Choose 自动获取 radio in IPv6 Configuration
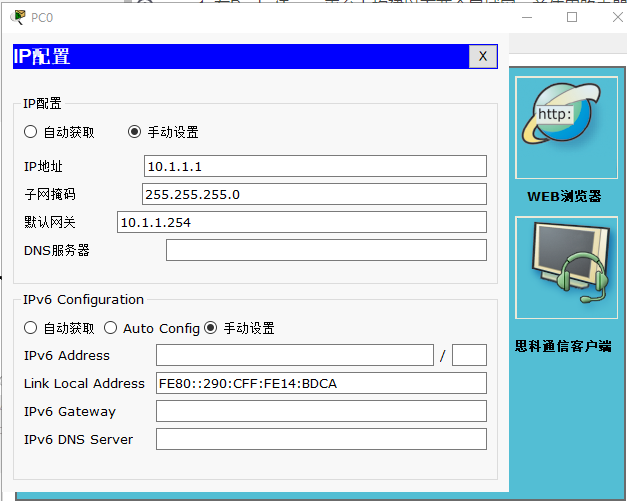This screenshot has height=501, width=627. click(30, 328)
